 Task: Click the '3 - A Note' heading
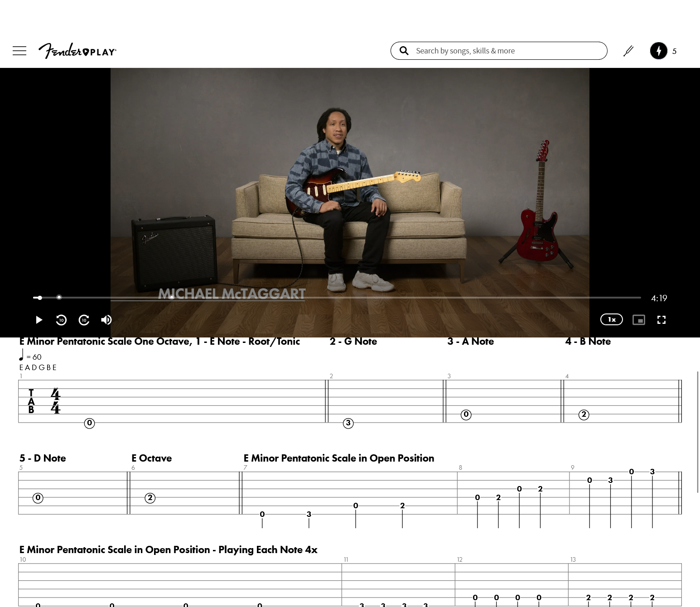pyautogui.click(x=471, y=342)
